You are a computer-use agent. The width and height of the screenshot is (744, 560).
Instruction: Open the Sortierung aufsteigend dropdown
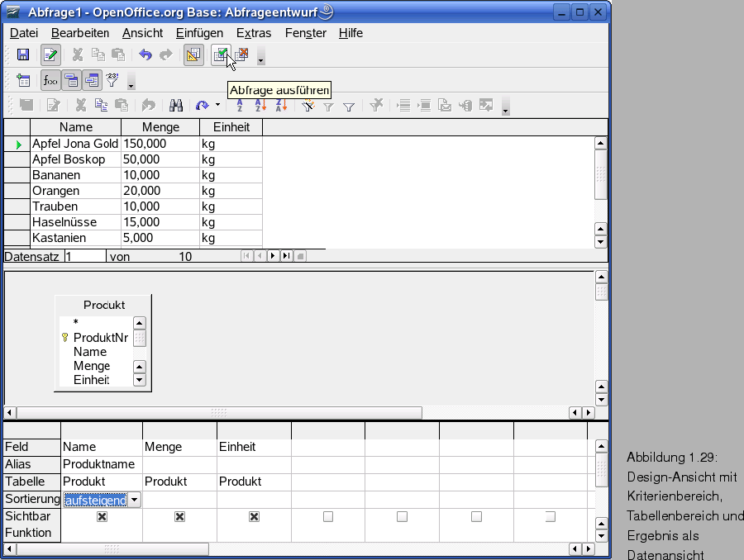(x=134, y=499)
